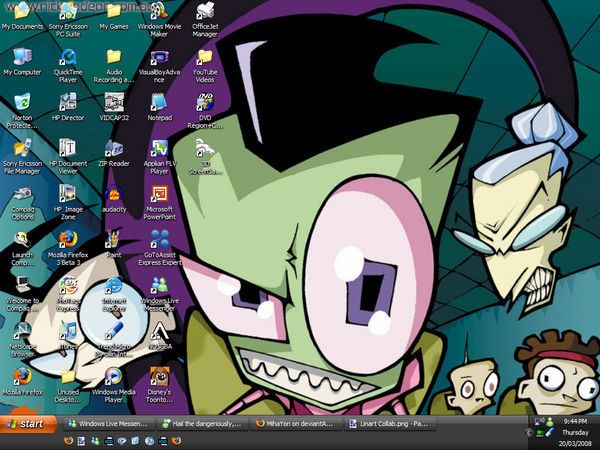
Task: Launch Applian FLV Player icon
Action: pos(159,157)
